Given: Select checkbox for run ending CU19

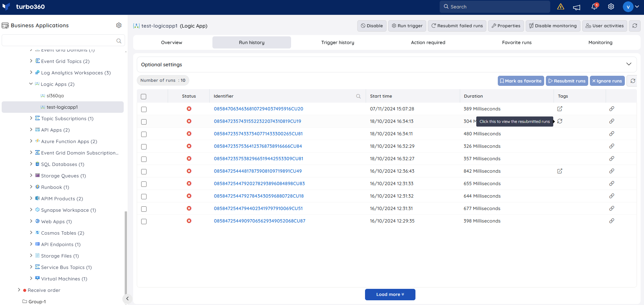Looking at the screenshot, I should (x=144, y=122).
